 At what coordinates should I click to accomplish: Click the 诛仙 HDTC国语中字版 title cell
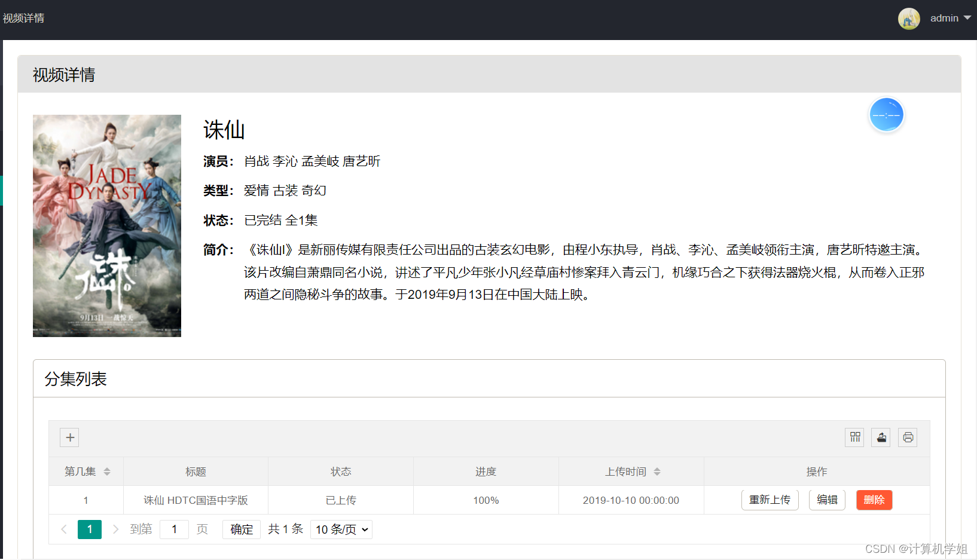[x=196, y=500]
